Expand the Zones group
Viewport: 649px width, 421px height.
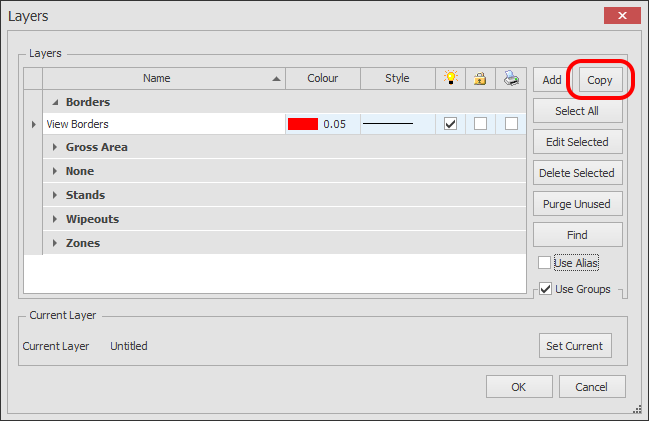(x=55, y=243)
